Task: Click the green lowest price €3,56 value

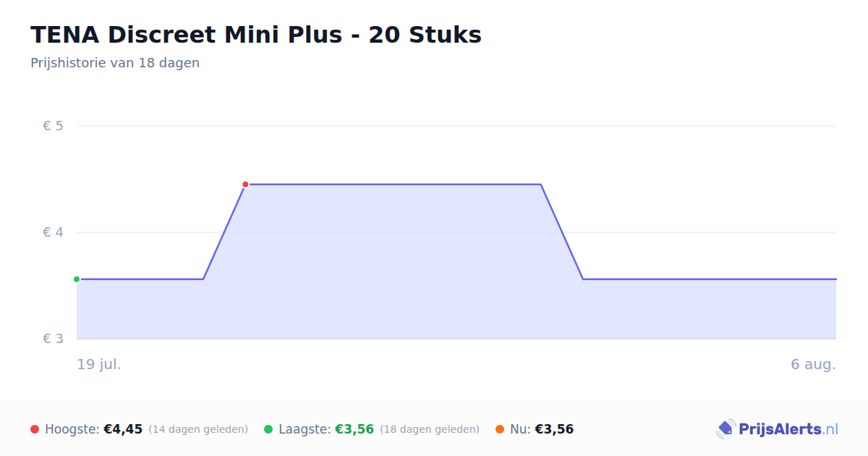Action: click(x=354, y=429)
